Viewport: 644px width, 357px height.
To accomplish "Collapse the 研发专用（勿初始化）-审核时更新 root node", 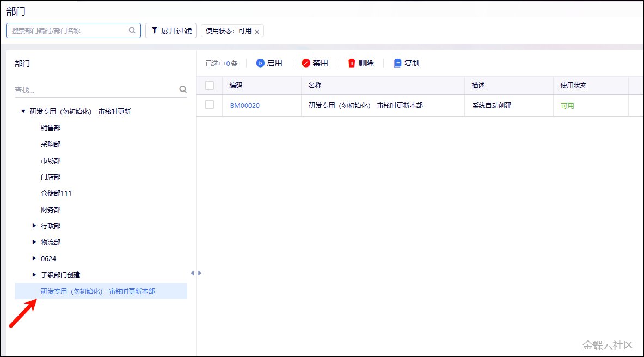I will click(x=23, y=111).
